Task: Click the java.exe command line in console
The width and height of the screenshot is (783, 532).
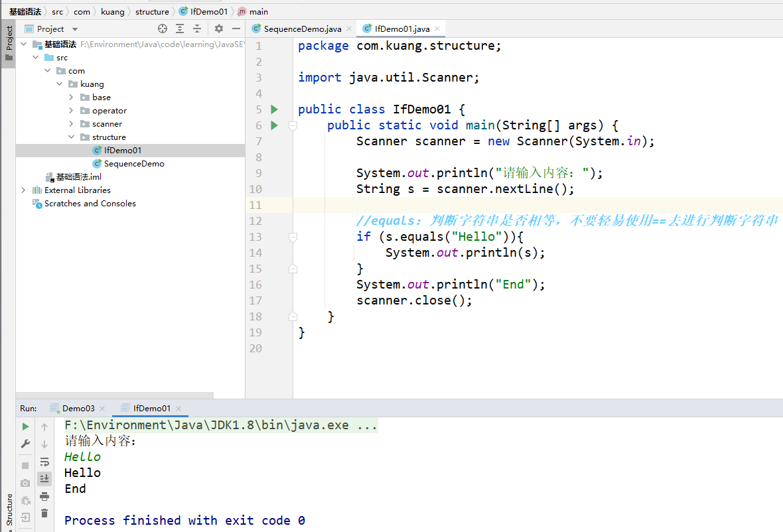Action: [x=221, y=425]
